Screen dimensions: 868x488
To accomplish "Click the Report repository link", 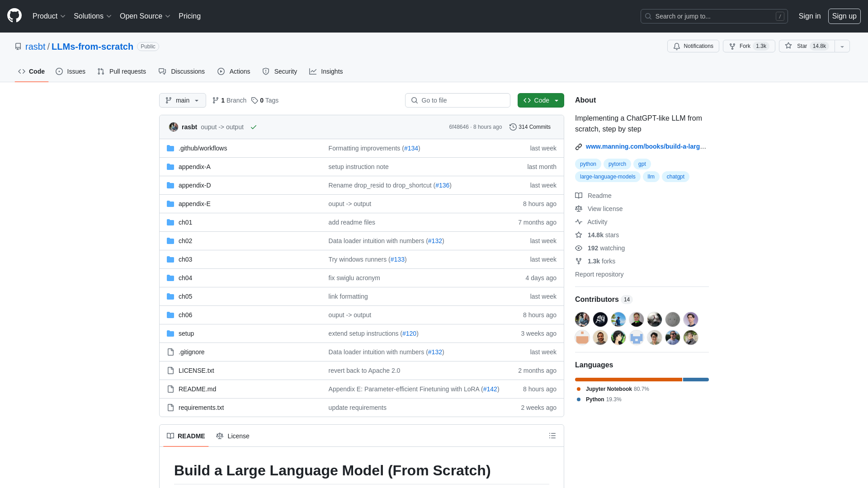I will pos(599,274).
